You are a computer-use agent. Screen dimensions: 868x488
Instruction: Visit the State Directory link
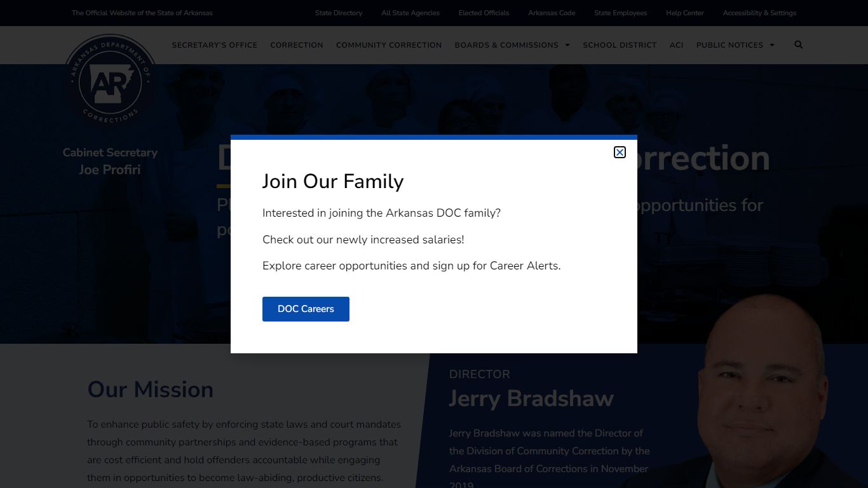(x=339, y=13)
